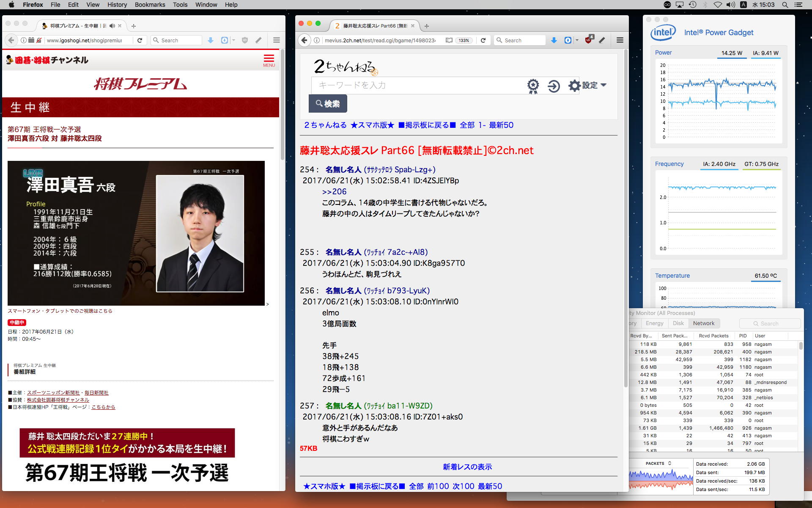Screen dimensions: 812x508
Task: Click the blue download arrow in the 2ch window
Action: 554,40
